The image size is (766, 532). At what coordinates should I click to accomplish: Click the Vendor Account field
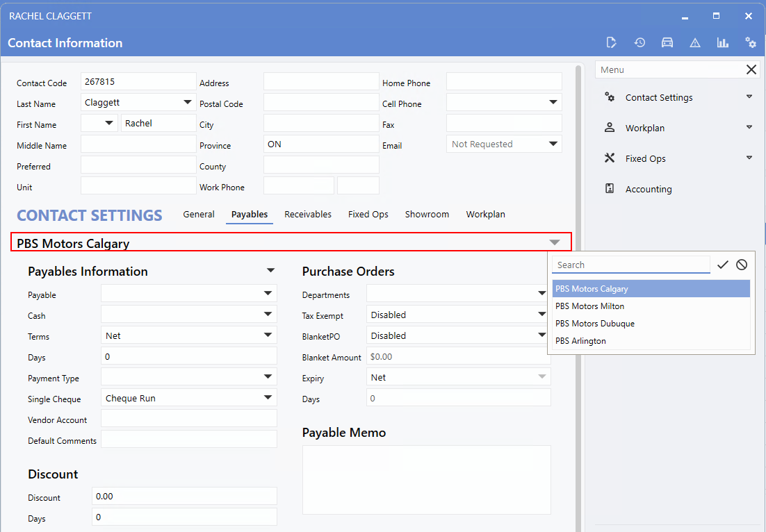[x=189, y=418]
